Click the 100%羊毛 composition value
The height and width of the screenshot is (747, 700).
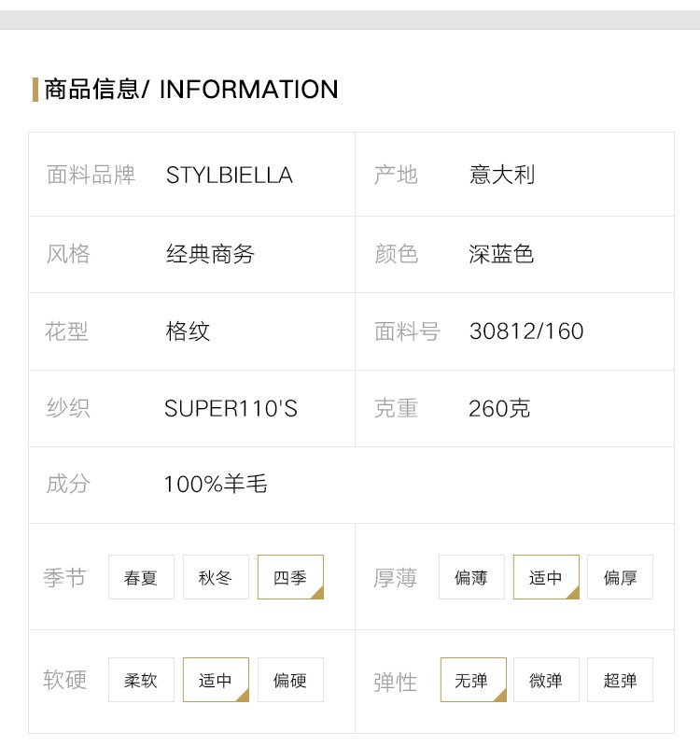click(216, 484)
